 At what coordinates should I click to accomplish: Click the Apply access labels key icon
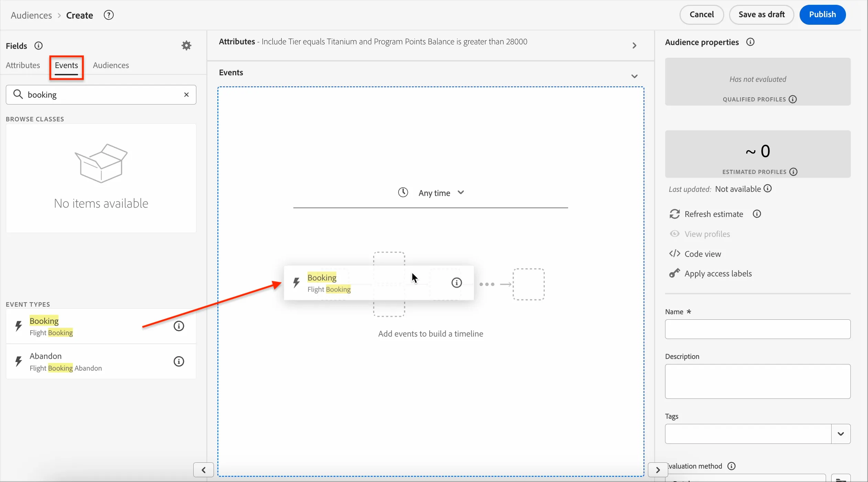[675, 273]
